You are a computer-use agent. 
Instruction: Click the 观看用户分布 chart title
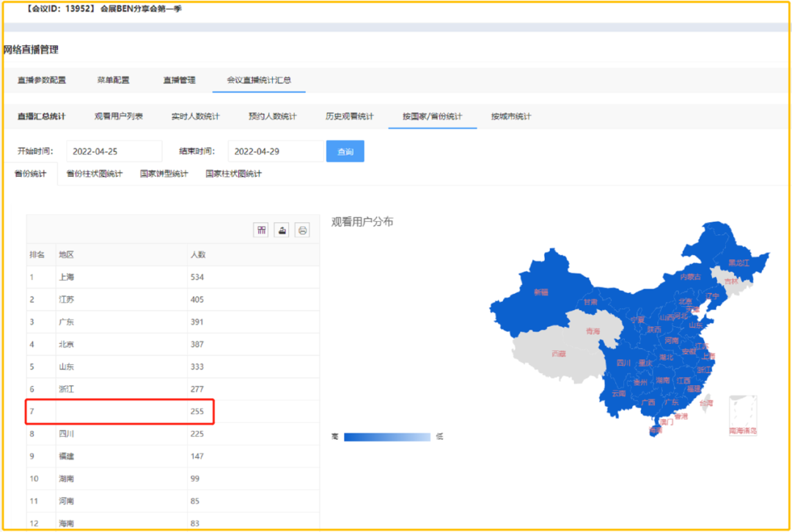[362, 221]
